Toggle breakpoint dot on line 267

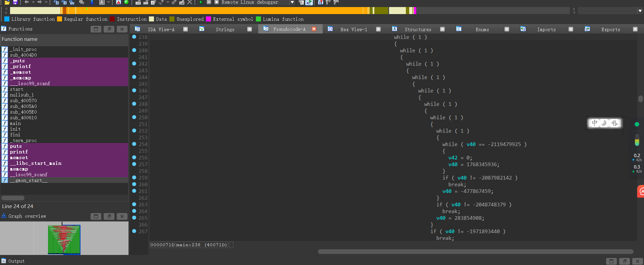(x=134, y=231)
